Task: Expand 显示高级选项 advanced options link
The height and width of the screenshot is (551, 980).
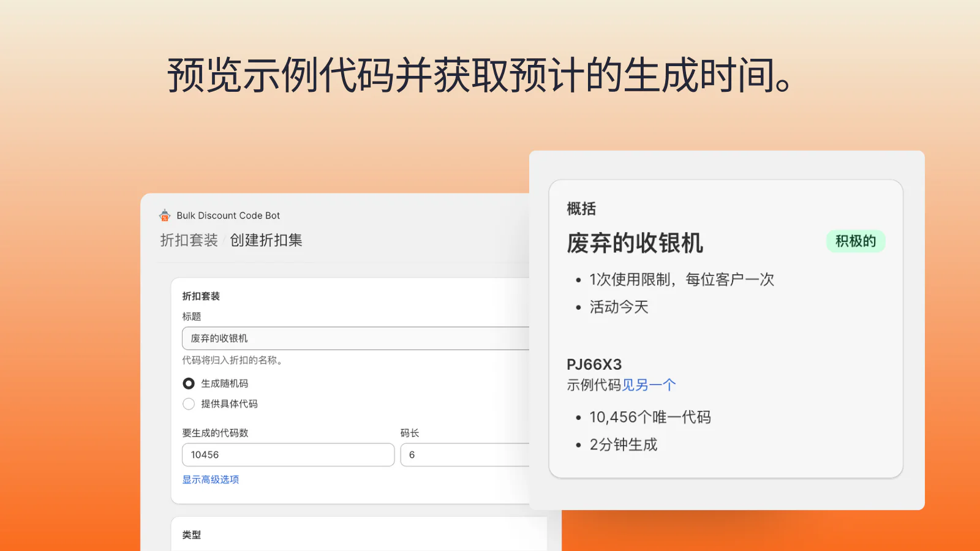Action: point(211,479)
